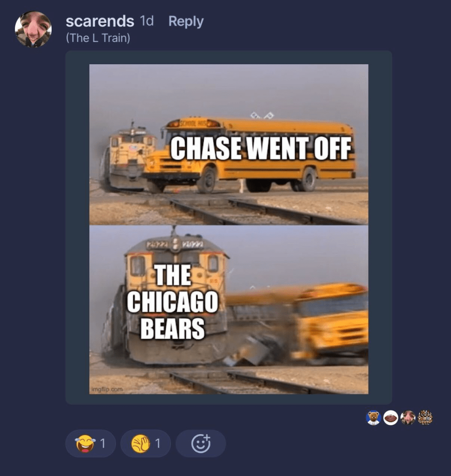
Task: Open the small face avatar beside the football
Action: [x=408, y=418]
